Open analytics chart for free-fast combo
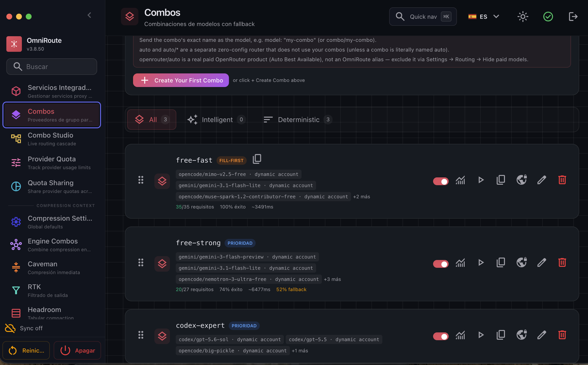Screen dimensions: 588x365 click(x=460, y=180)
